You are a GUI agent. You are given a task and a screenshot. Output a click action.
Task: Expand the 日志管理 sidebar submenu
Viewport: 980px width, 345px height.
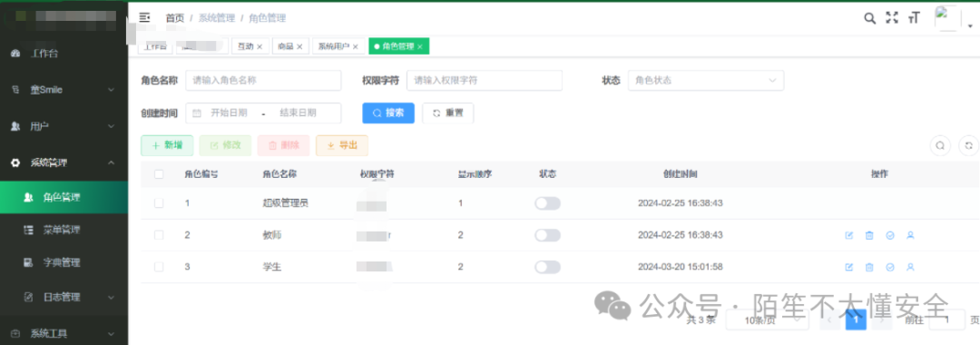tap(64, 296)
